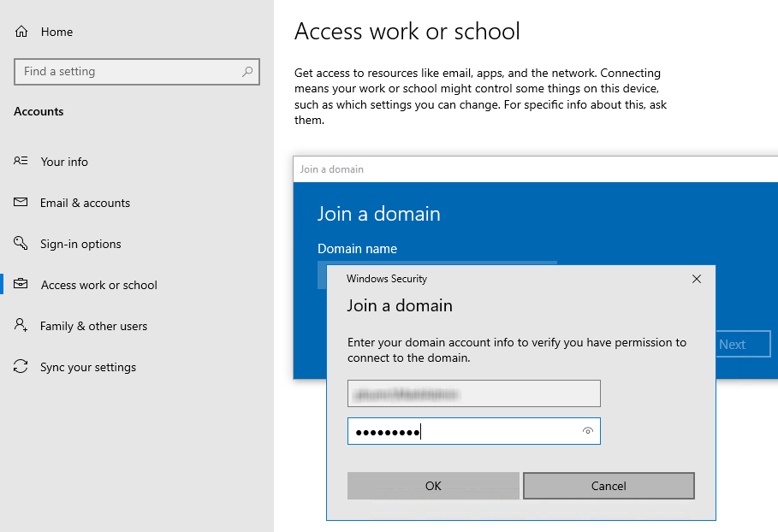
Task: Go to Email & accounts
Action: pyautogui.click(x=85, y=203)
